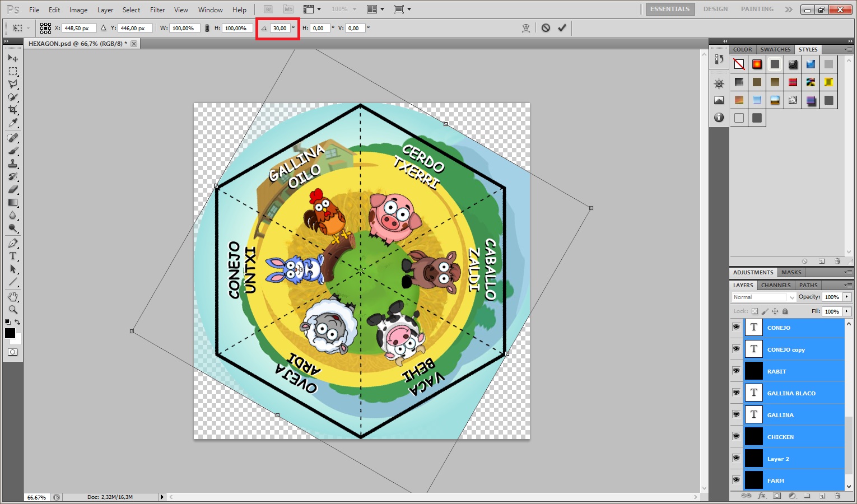Viewport: 857px width, 504px height.
Task: Select the Gradient tool
Action: (13, 202)
